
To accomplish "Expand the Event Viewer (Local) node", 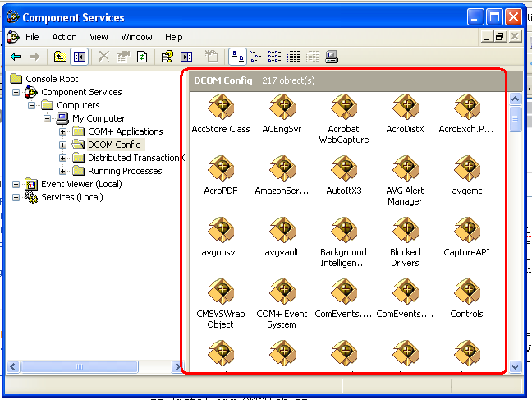I will [x=16, y=184].
